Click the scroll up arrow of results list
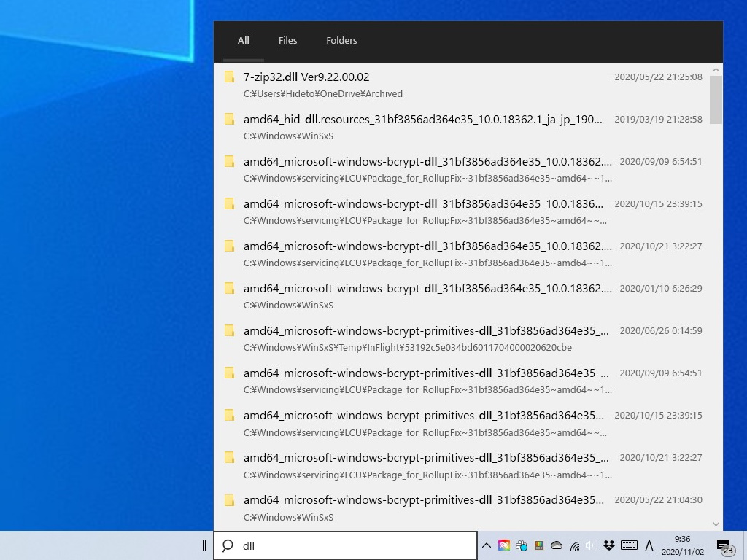The height and width of the screenshot is (560, 747). point(716,69)
